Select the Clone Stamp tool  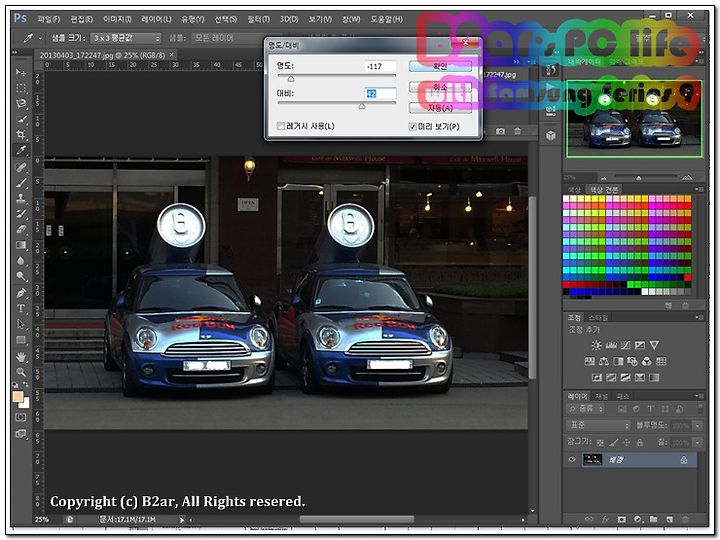pos(21,198)
